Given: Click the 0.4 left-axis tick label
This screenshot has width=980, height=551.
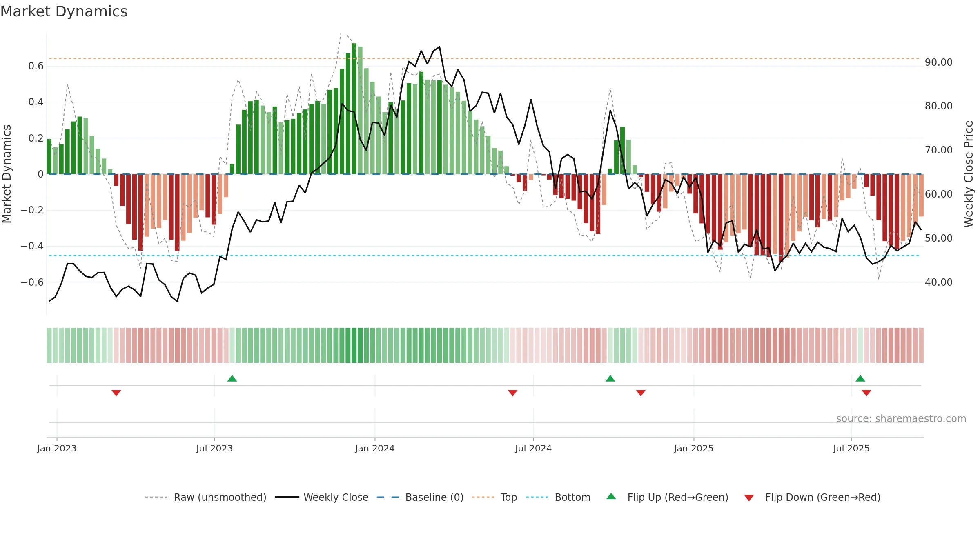Looking at the screenshot, I should click(x=36, y=102).
